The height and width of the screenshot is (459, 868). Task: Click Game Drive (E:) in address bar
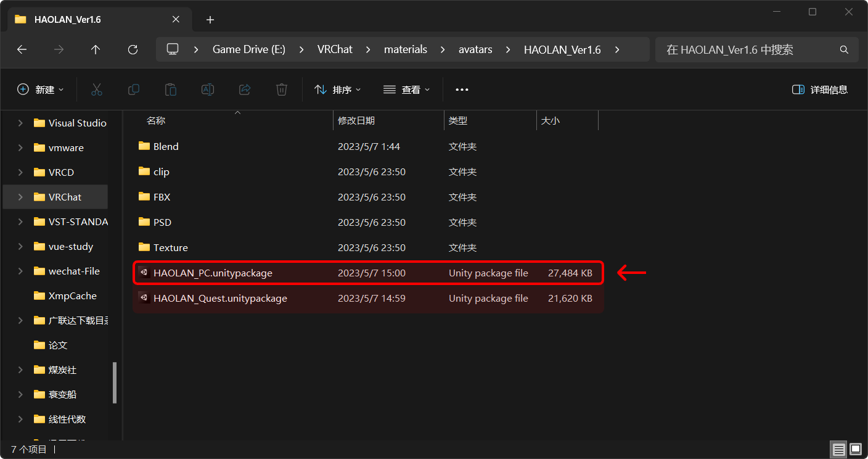pos(249,49)
